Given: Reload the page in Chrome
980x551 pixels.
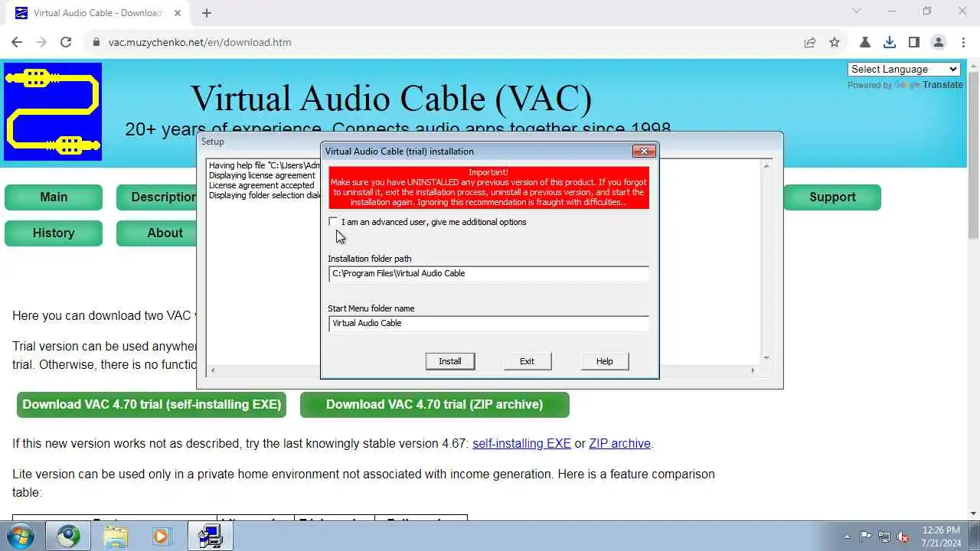Looking at the screenshot, I should (66, 42).
